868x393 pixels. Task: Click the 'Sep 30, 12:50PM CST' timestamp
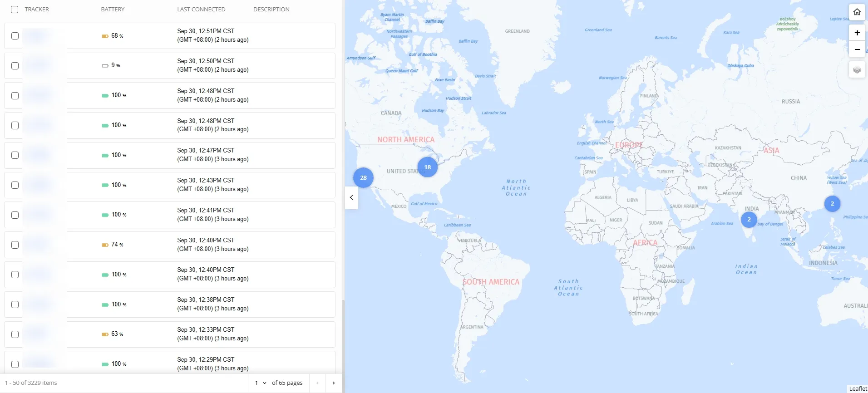206,61
